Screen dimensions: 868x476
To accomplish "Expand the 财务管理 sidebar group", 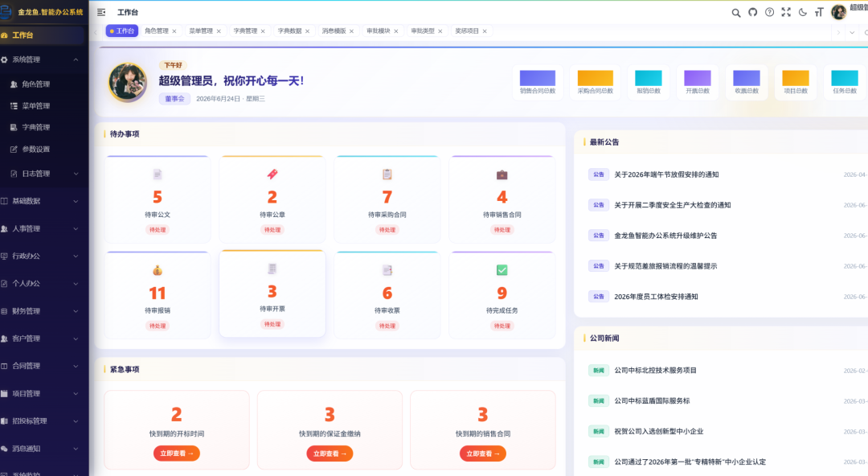I will (x=76, y=311).
